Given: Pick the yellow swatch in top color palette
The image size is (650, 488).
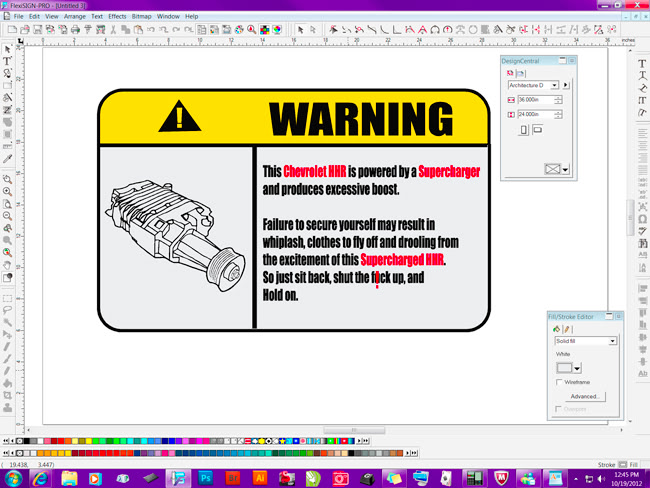Looking at the screenshot, I should click(89, 441).
